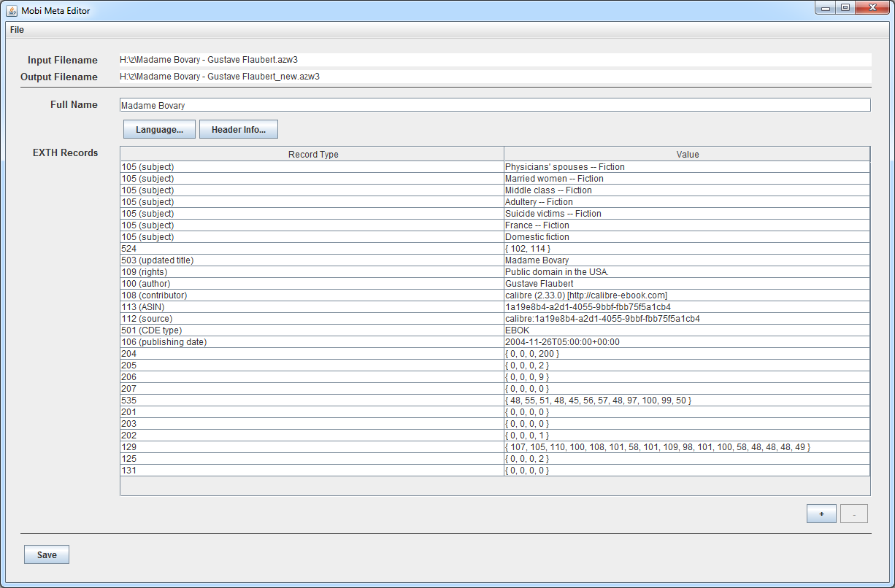Select value 'Adultery -- Fiction'

point(687,202)
